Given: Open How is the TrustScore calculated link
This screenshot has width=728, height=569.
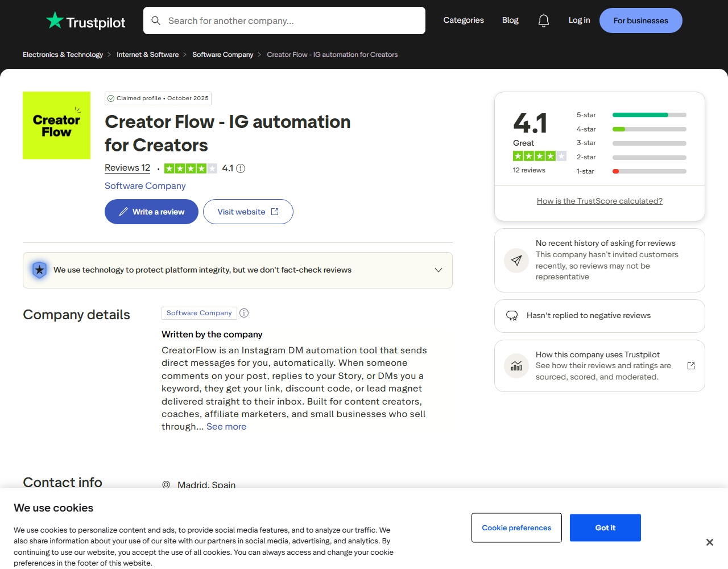Looking at the screenshot, I should 599,201.
